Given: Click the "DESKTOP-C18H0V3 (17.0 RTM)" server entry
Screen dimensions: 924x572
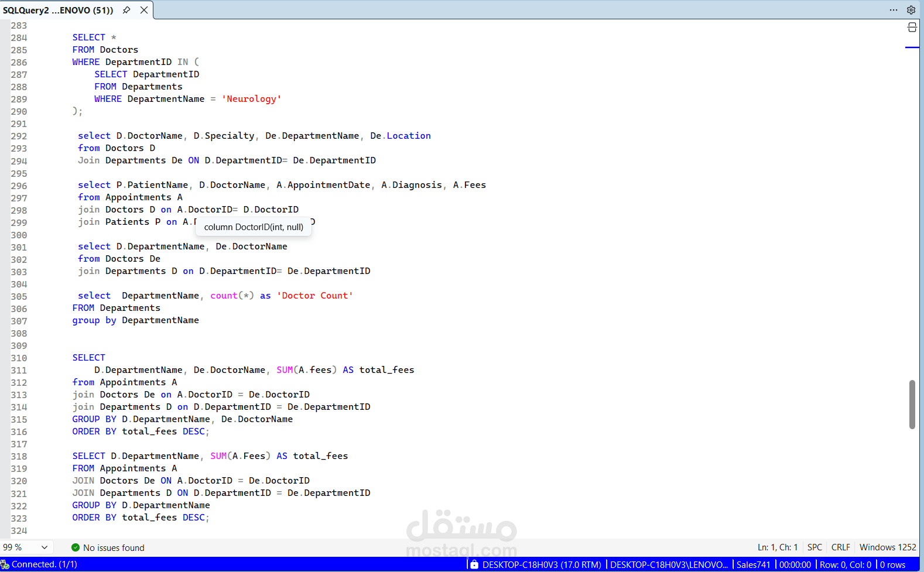Looking at the screenshot, I should pos(542,565).
